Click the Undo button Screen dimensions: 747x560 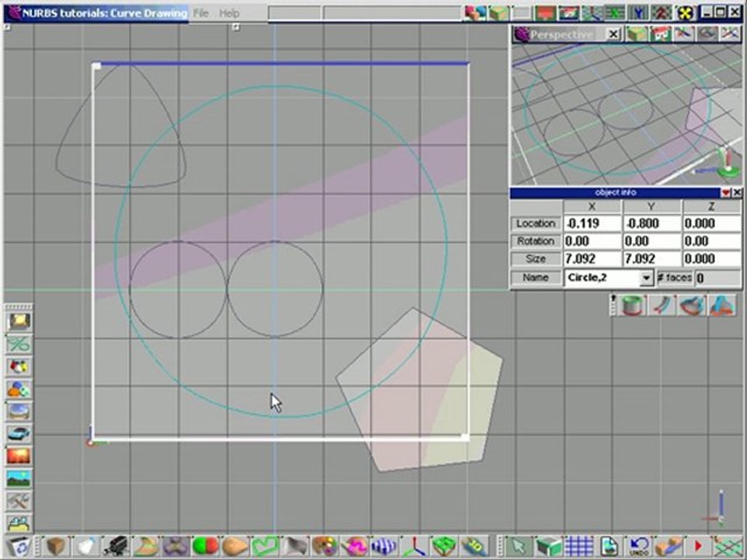[639, 546]
